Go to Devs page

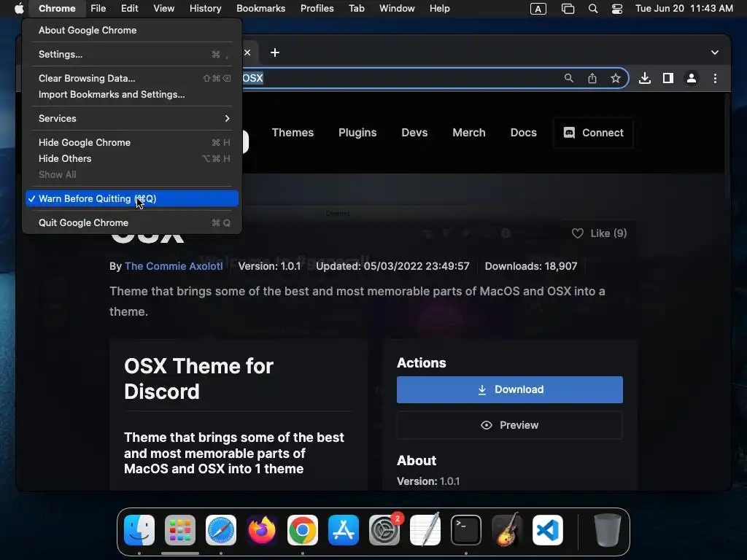tap(414, 133)
